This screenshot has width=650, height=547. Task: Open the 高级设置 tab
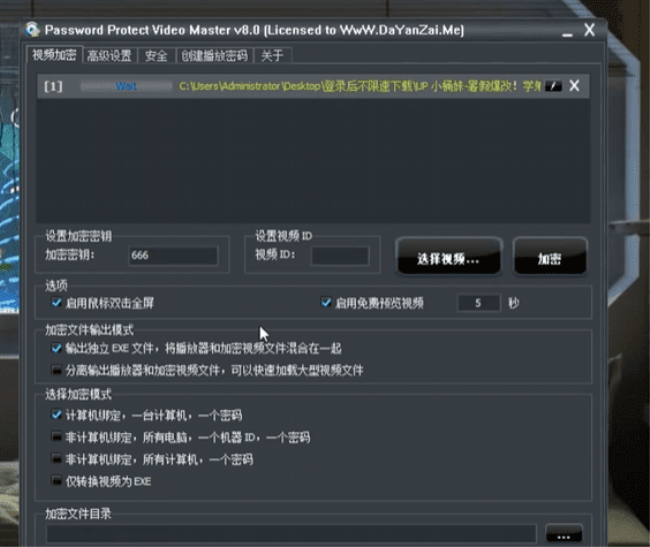point(110,56)
